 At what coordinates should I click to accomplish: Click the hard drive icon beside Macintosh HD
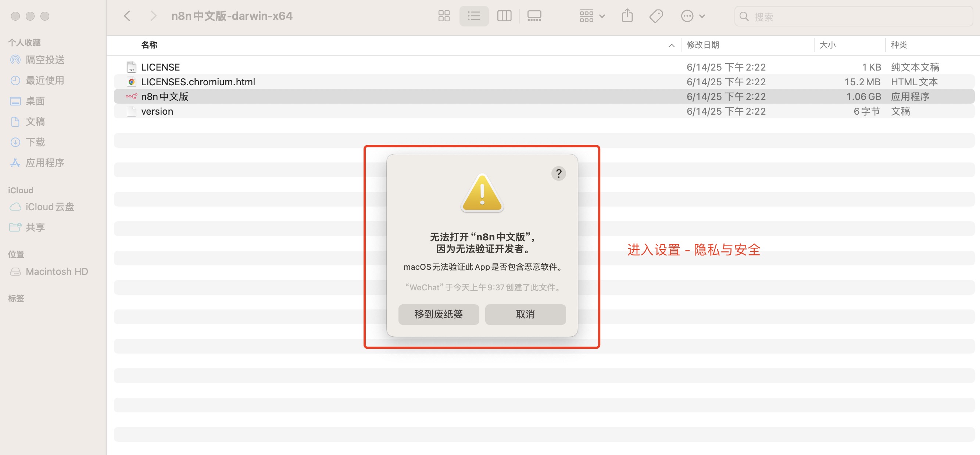click(15, 271)
